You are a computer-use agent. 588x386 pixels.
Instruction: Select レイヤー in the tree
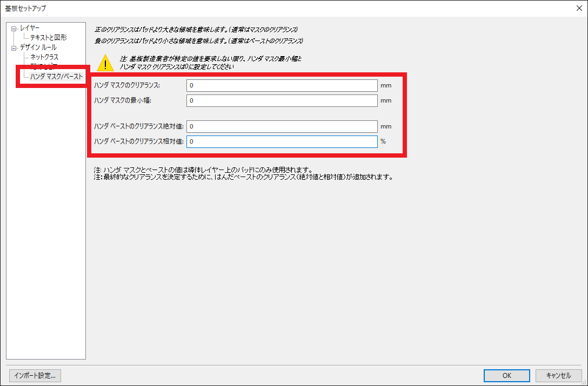pos(29,28)
